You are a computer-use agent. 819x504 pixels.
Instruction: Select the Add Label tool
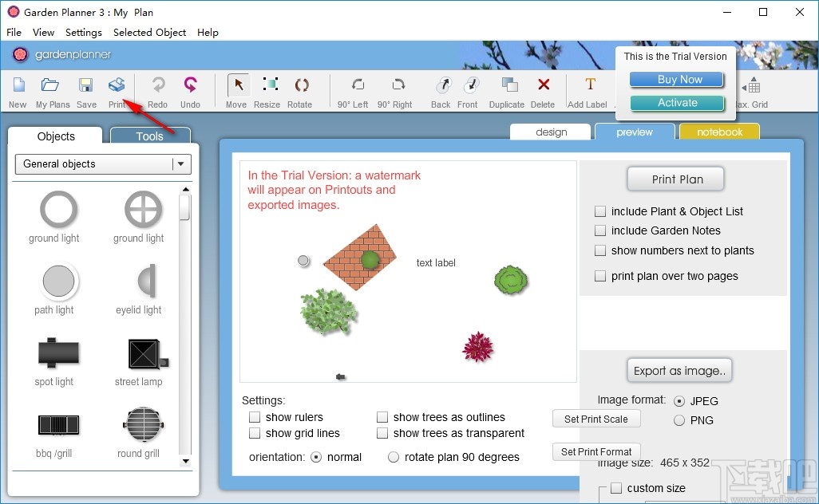[588, 91]
